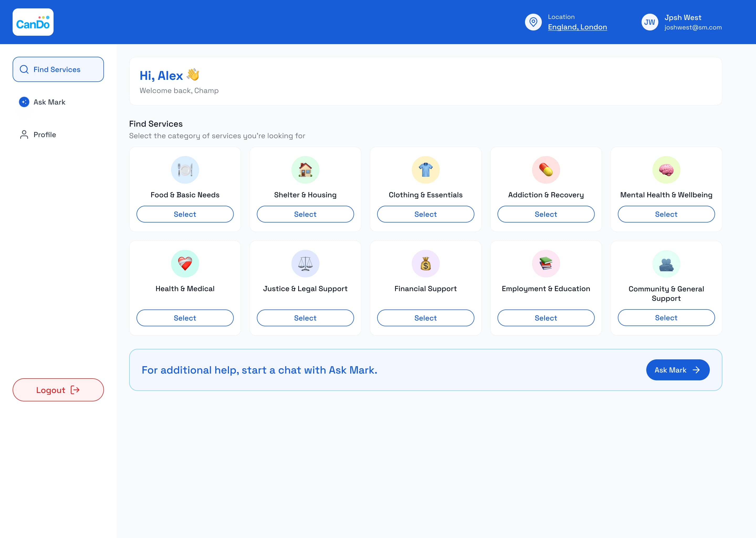This screenshot has width=756, height=538.
Task: Select Health & Medical category
Action: (x=185, y=318)
